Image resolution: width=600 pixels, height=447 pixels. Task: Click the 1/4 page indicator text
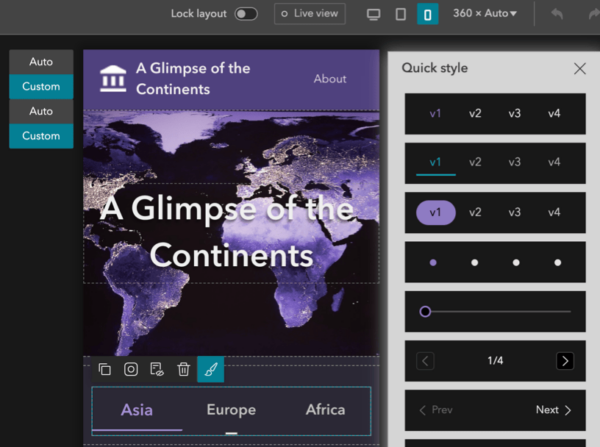click(495, 361)
